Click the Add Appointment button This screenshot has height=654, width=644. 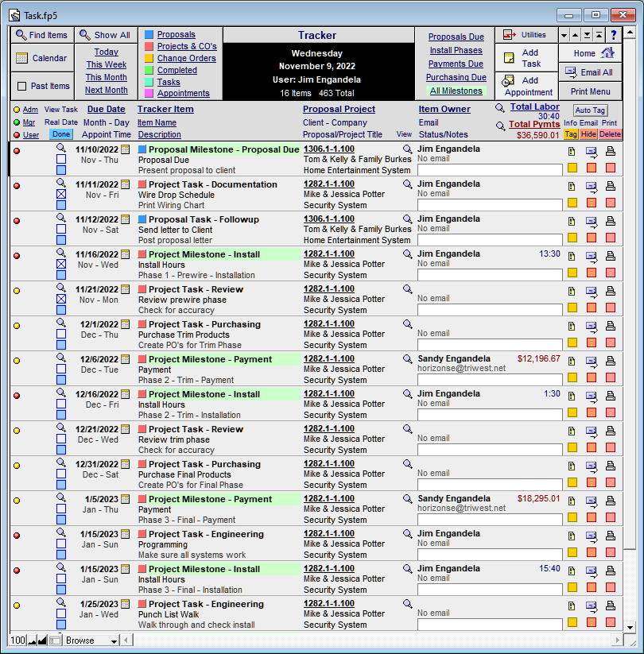[526, 86]
